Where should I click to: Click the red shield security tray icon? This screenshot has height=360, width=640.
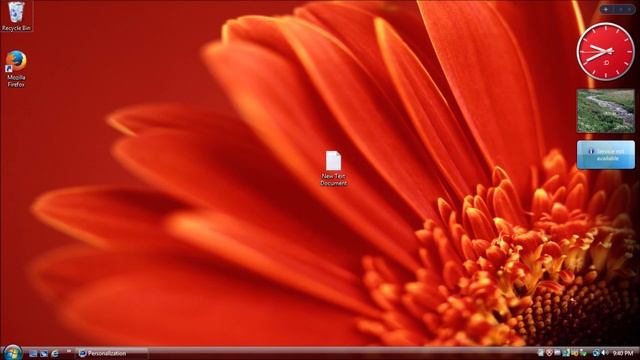[549, 353]
